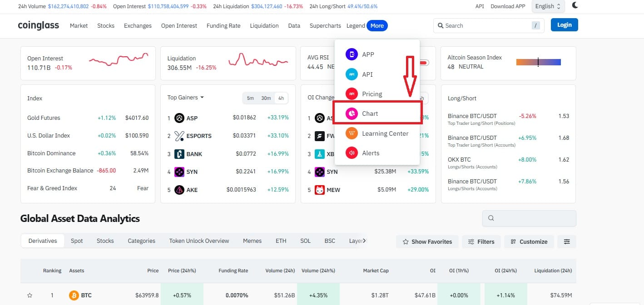
Task: Collapse the More dropdown in the navbar
Action: pyautogui.click(x=377, y=26)
